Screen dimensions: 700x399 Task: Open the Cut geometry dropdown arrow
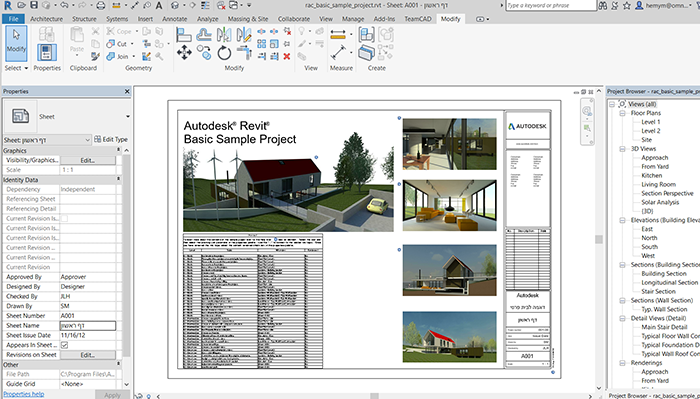point(132,44)
